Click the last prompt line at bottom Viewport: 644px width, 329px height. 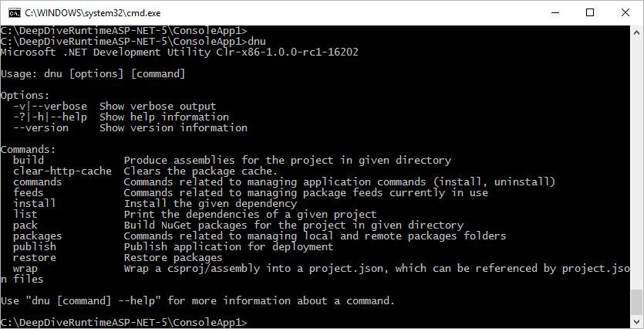point(123,322)
